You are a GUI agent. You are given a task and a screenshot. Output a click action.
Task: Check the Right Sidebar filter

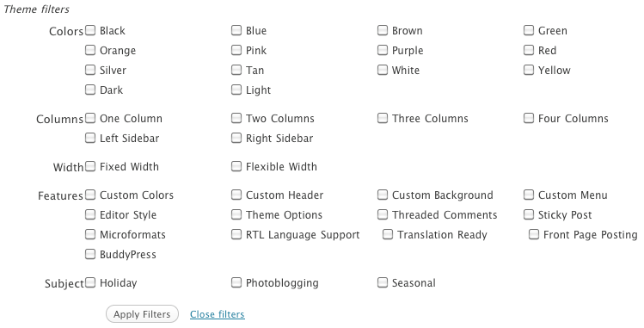pos(236,138)
